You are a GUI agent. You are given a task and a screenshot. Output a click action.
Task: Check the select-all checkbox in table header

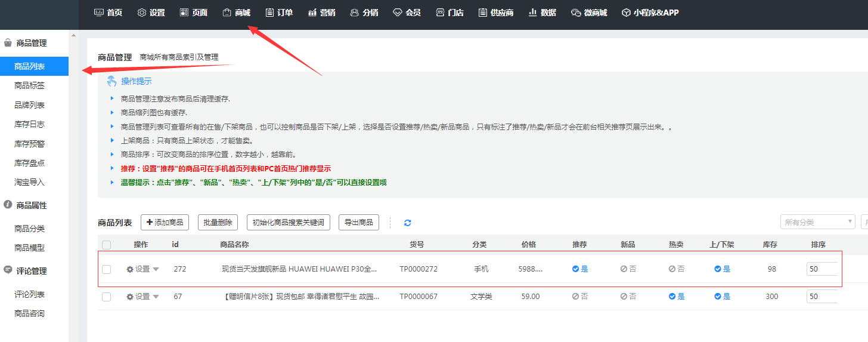click(x=106, y=245)
